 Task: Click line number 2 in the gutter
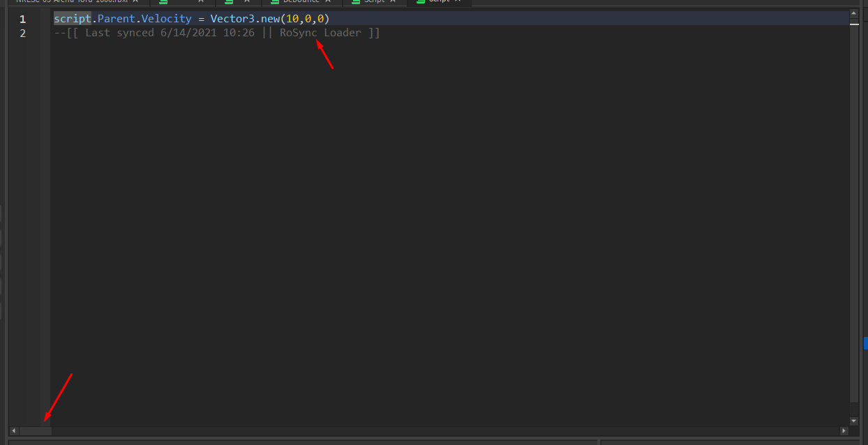(x=22, y=33)
